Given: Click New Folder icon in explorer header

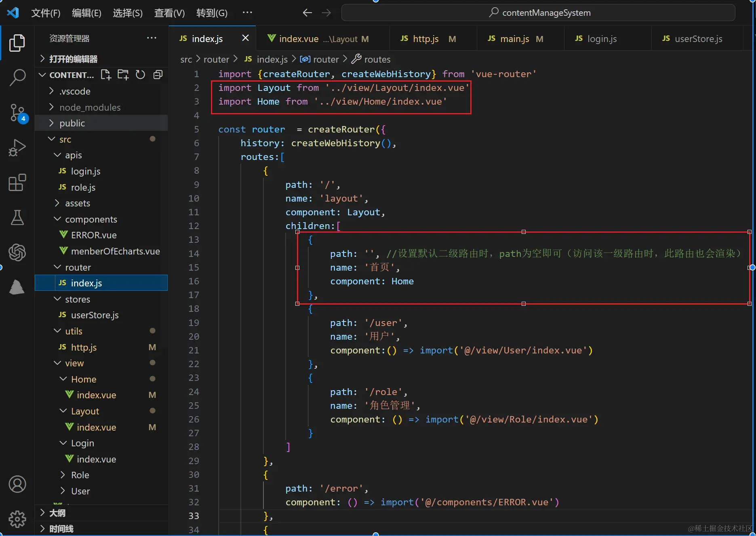Looking at the screenshot, I should coord(123,75).
